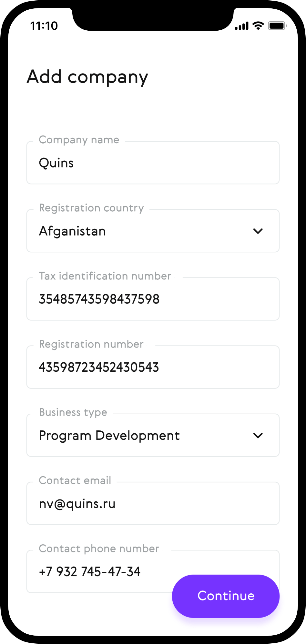Image resolution: width=306 pixels, height=644 pixels.
Task: Tap the Wi-Fi status icon
Action: 258,26
